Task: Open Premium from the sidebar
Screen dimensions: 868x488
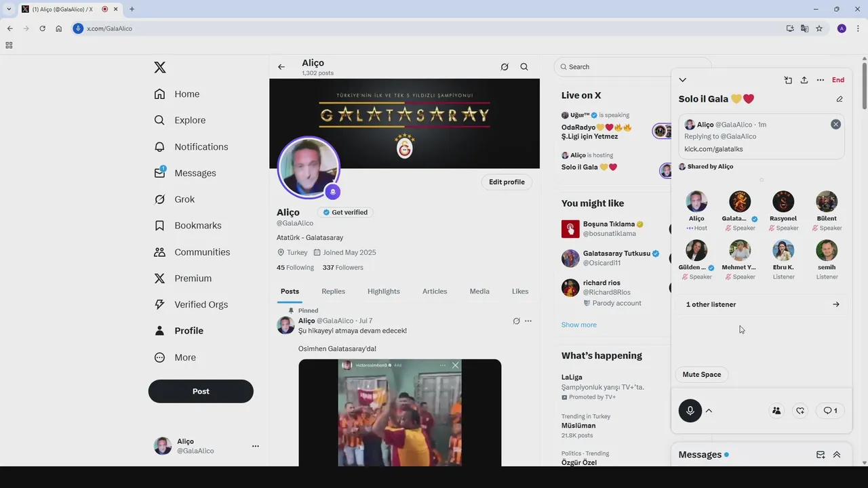Action: tap(183, 278)
